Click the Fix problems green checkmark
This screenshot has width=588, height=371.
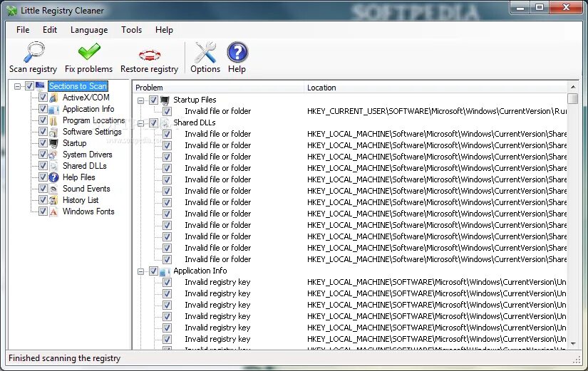pos(89,52)
